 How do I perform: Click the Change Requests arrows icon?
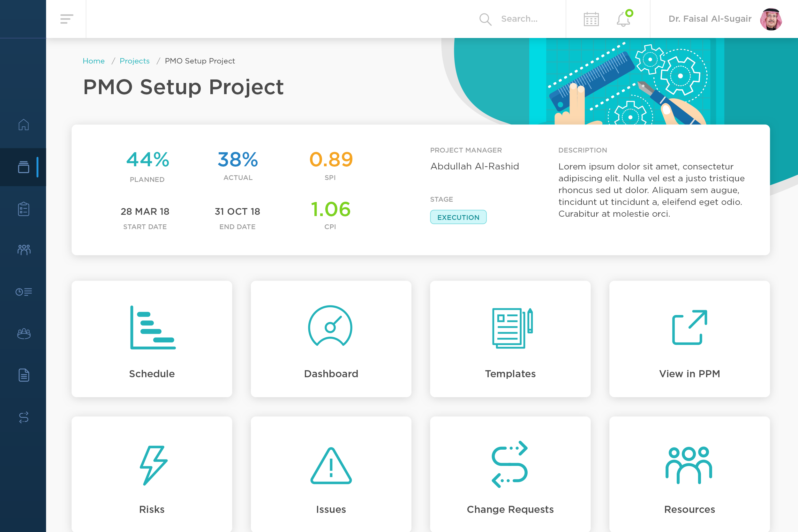click(x=510, y=465)
